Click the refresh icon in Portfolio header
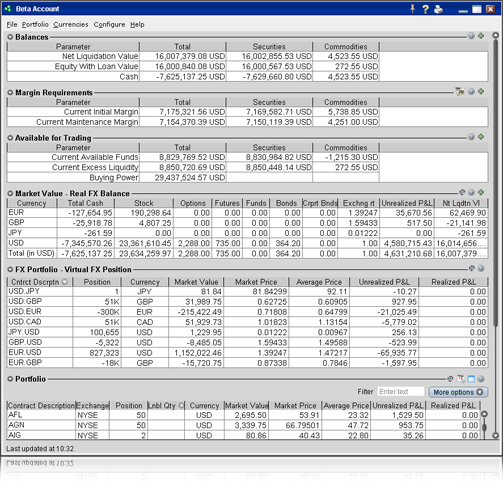Image resolution: width=504 pixels, height=488 pixels. click(450, 379)
